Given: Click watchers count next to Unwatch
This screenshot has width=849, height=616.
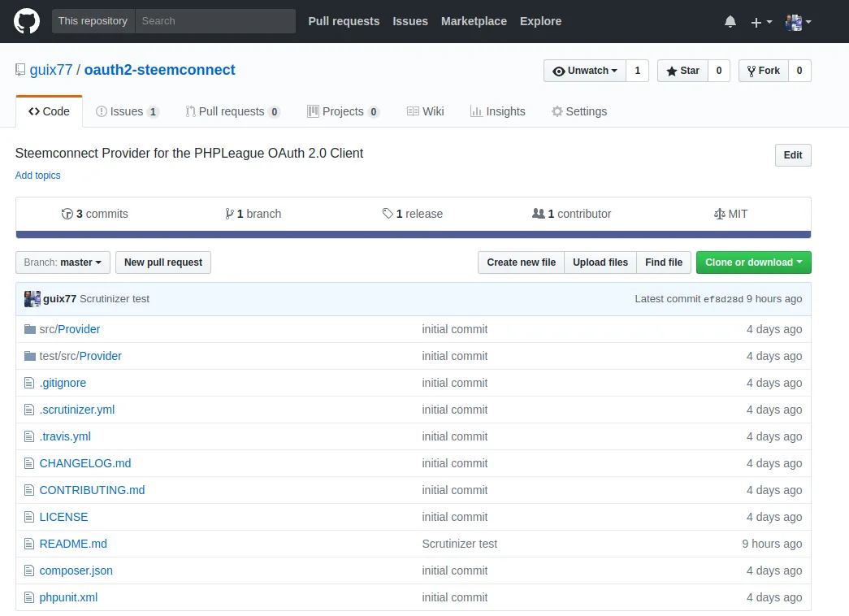Looking at the screenshot, I should [x=637, y=71].
